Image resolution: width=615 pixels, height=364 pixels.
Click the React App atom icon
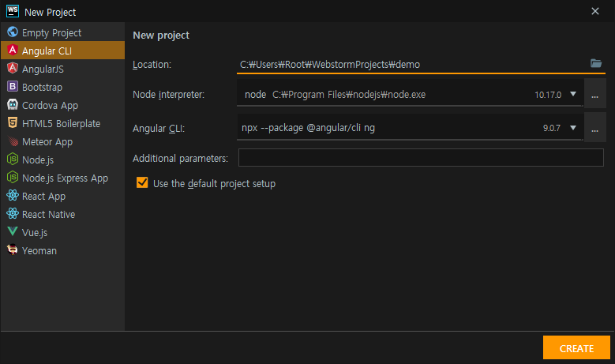click(13, 195)
